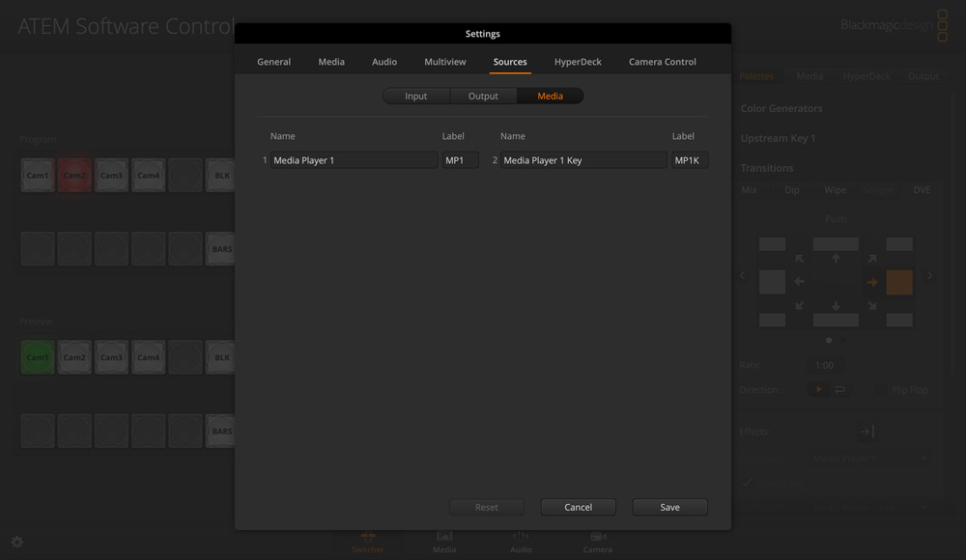Click the Reset button

[x=486, y=507]
